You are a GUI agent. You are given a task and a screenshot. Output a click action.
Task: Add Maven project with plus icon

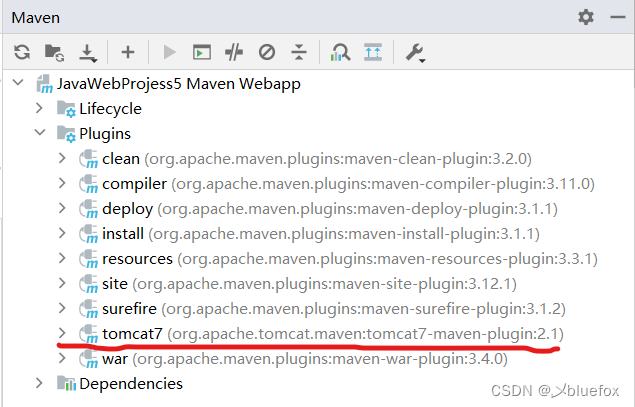click(x=128, y=52)
